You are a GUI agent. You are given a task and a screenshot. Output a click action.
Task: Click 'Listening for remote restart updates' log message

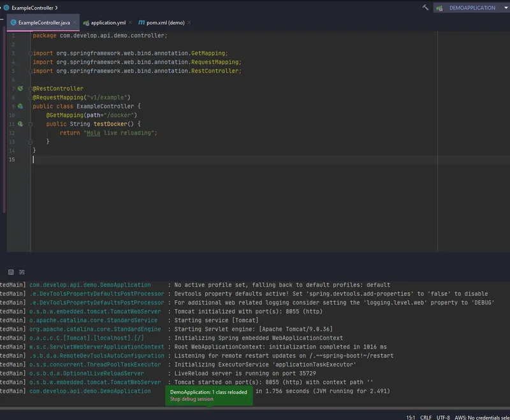pyautogui.click(x=284, y=356)
